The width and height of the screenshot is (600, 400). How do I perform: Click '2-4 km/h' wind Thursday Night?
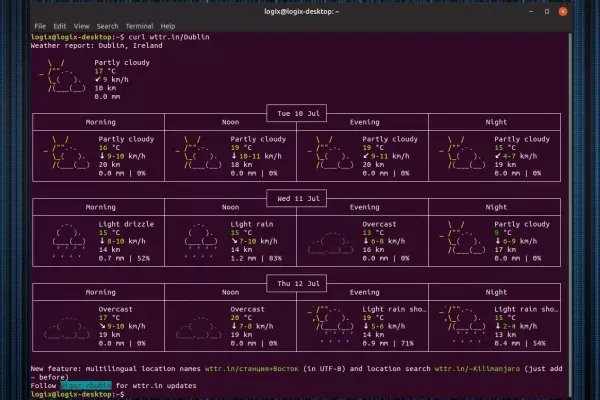tap(520, 326)
